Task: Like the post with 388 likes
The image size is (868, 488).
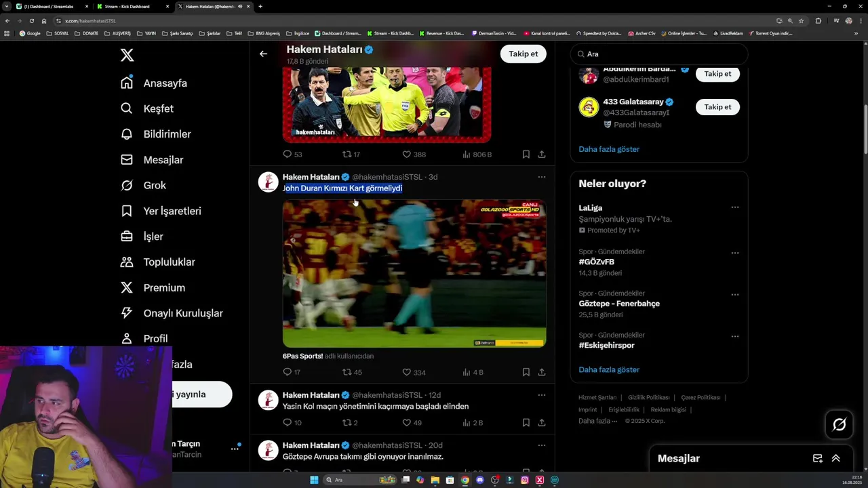Action: click(x=406, y=155)
